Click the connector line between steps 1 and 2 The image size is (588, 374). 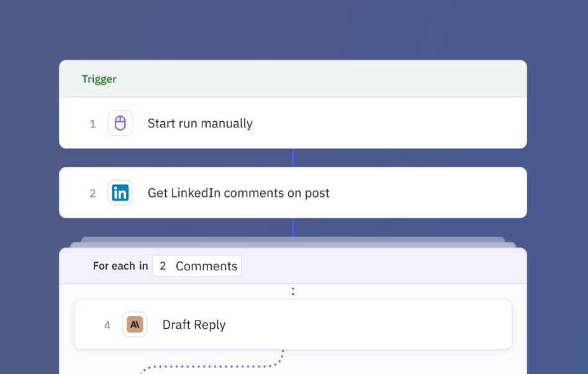(x=293, y=158)
